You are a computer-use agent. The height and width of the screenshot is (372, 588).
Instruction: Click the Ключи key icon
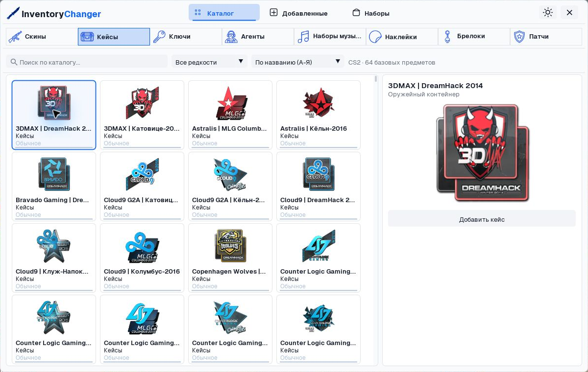[159, 37]
